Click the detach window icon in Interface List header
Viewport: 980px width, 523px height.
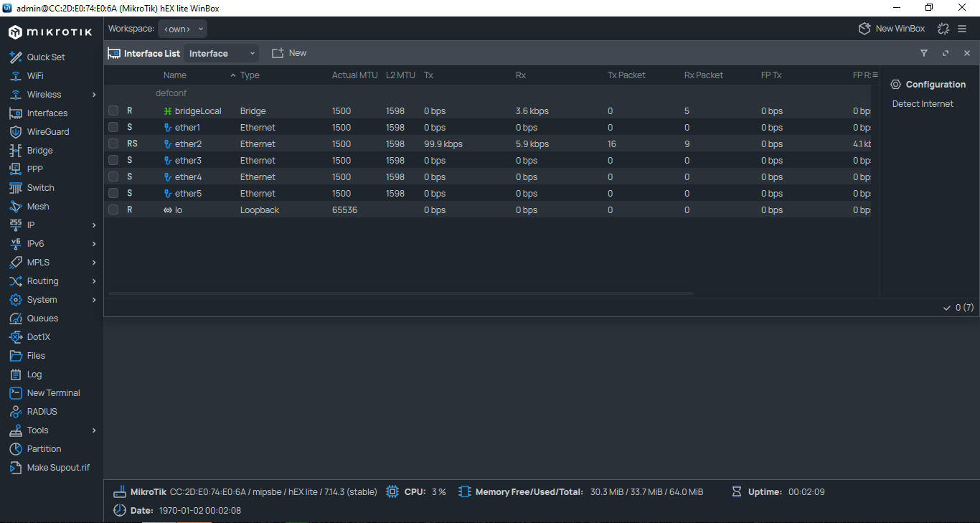946,53
